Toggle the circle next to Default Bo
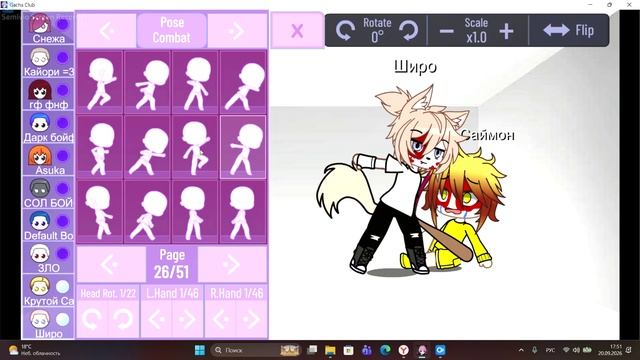 coord(62,221)
